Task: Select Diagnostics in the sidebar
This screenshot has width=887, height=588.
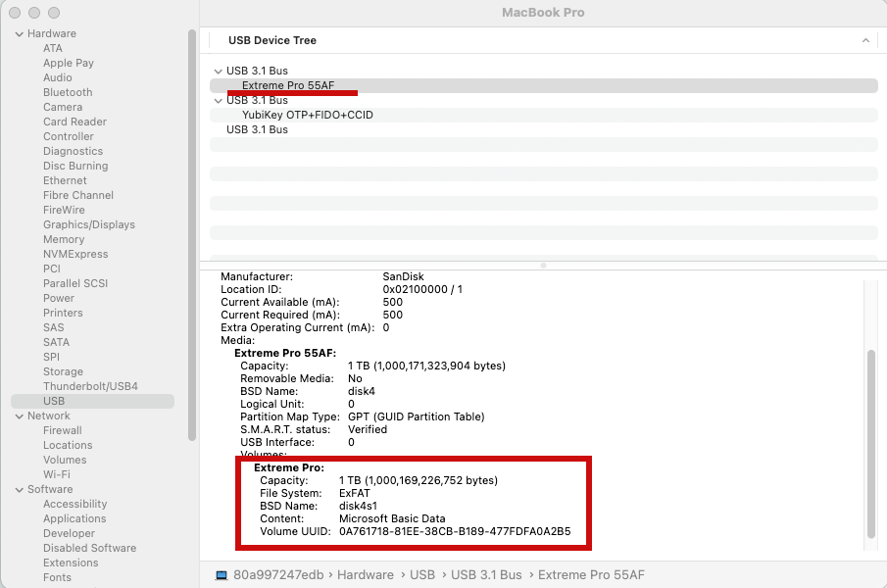Action: (x=73, y=152)
